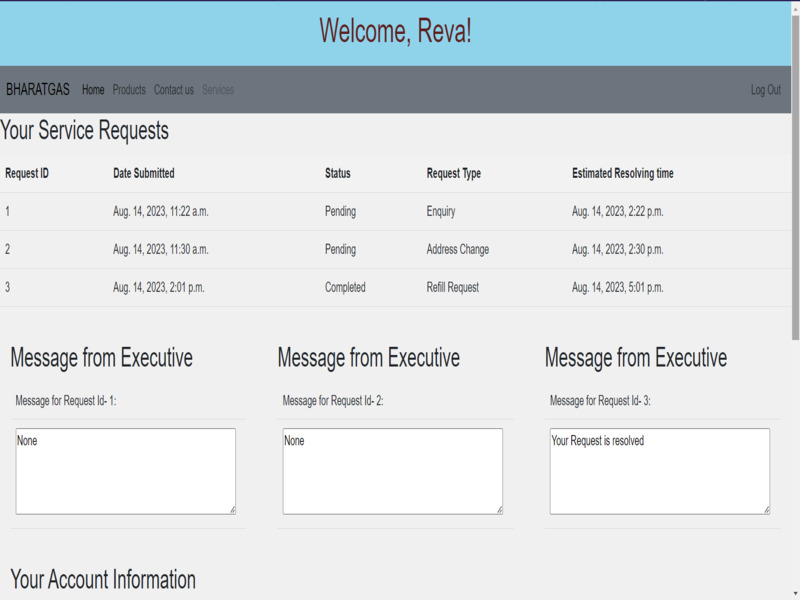Viewport: 800px width, 600px height.
Task: Click the Estimated Resolving time header
Action: (x=622, y=174)
